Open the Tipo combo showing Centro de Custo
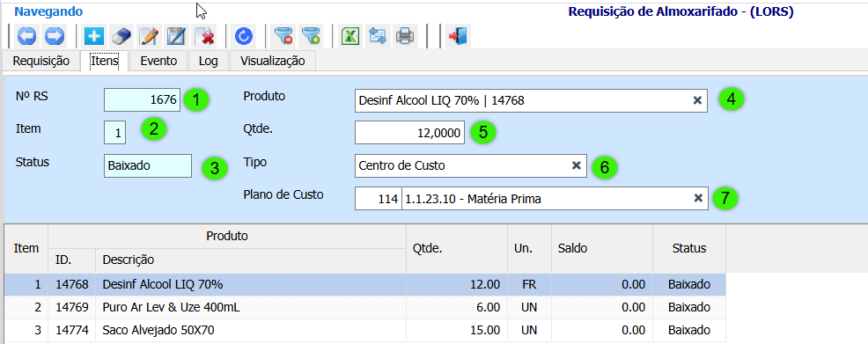 click(471, 165)
